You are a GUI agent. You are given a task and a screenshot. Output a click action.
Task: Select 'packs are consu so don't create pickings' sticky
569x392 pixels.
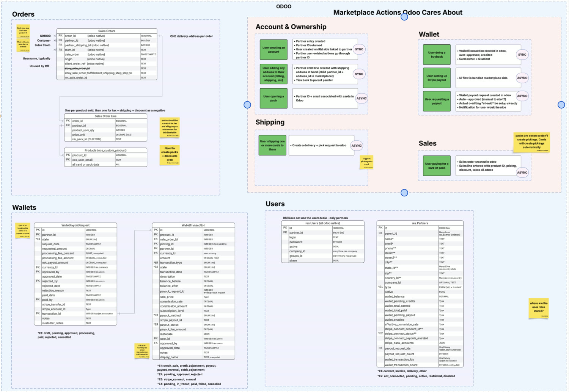(x=531, y=142)
